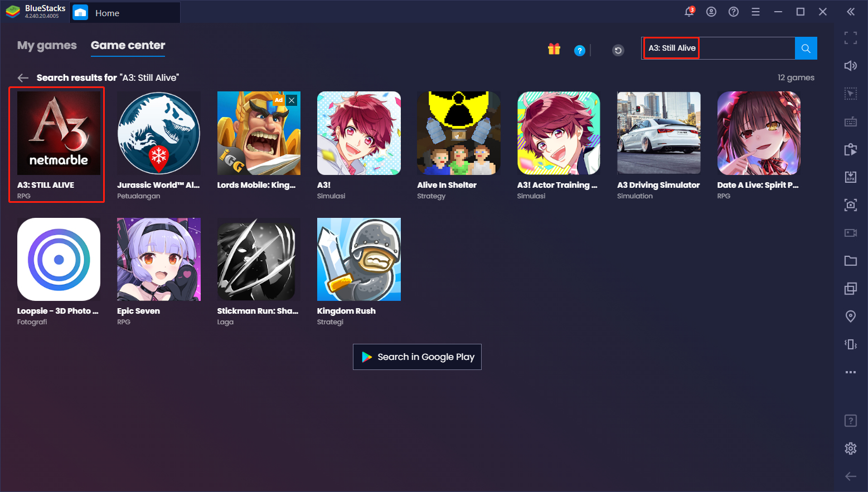The height and width of the screenshot is (492, 868).
Task: Click the shake device icon in sidebar
Action: [851, 344]
